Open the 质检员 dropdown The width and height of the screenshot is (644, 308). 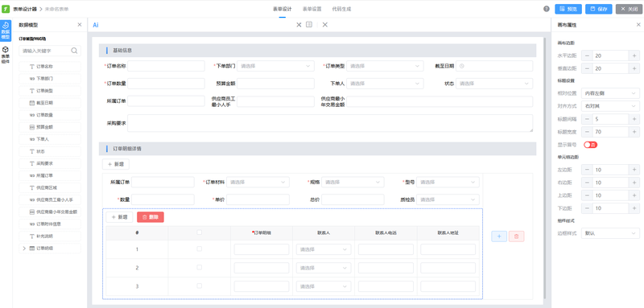[448, 199]
